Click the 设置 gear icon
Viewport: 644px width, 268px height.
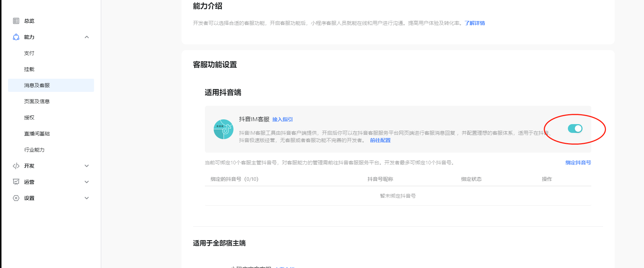pos(16,198)
